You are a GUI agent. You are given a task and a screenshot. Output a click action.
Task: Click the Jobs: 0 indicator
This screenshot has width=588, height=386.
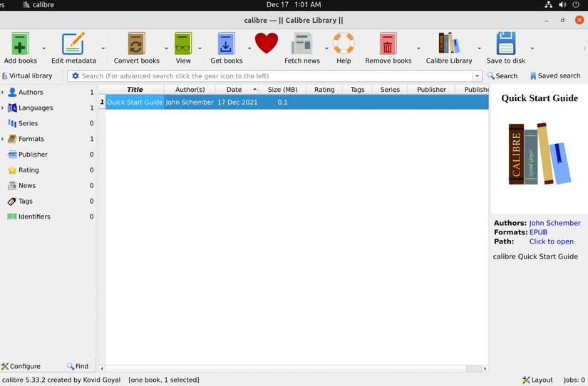pos(574,380)
